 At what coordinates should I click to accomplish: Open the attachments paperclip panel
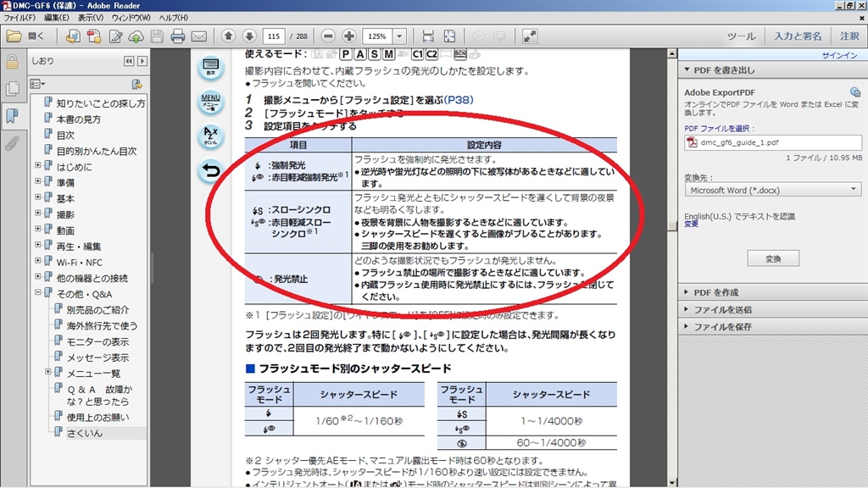coord(12,144)
